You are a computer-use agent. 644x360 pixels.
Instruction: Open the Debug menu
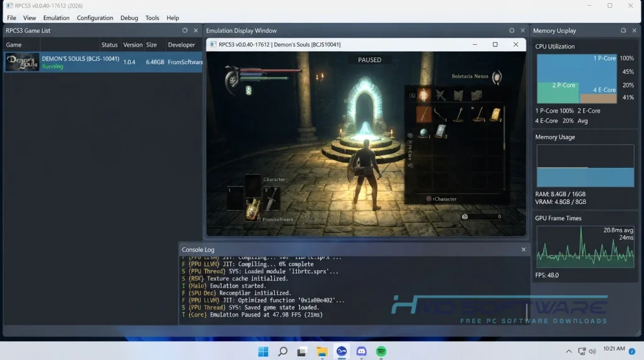pyautogui.click(x=129, y=18)
